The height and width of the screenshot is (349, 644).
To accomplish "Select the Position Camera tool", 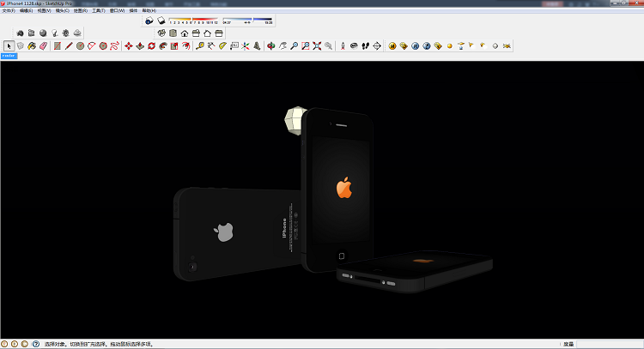I will [343, 46].
